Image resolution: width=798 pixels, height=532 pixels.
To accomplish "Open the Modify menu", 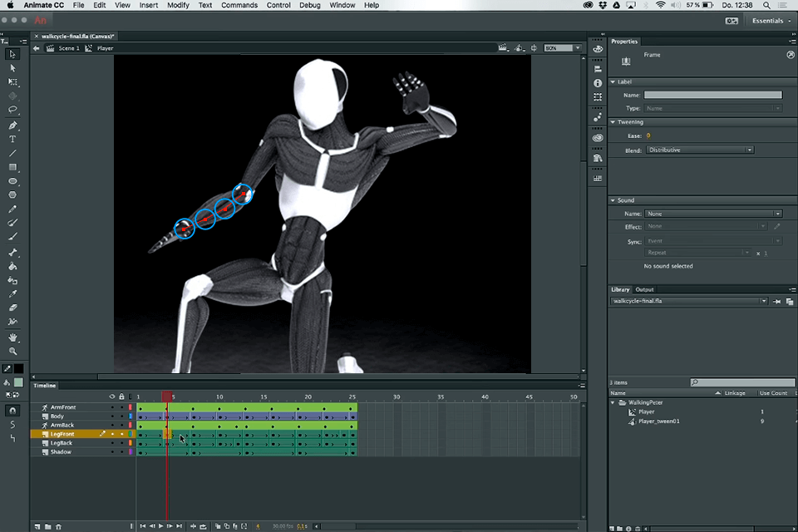I will (178, 5).
